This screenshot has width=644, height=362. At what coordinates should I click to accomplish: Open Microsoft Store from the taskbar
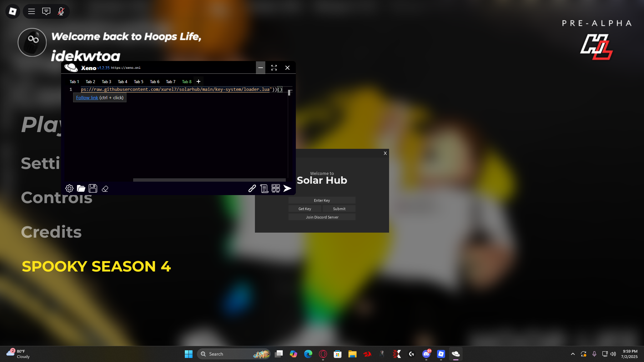tap(338, 354)
